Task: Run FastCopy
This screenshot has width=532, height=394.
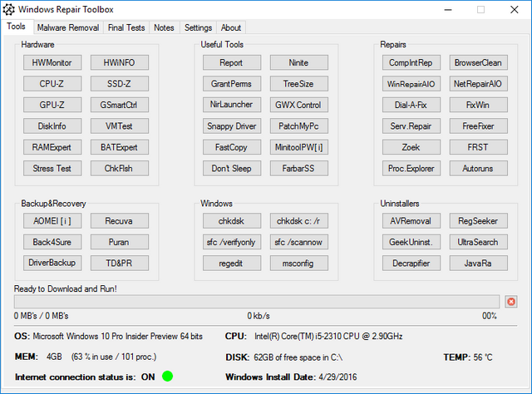Action: coord(232,147)
